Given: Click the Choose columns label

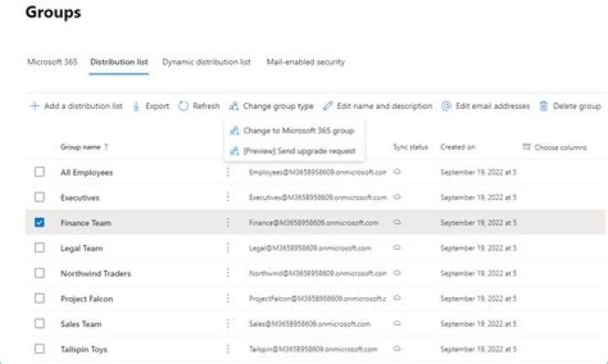Looking at the screenshot, I should (561, 147).
